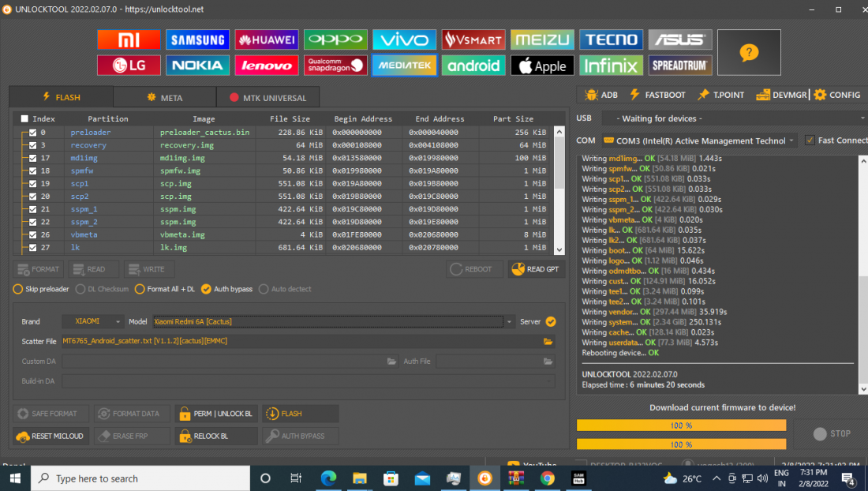
Task: Open T.POINT test point guide
Action: pyautogui.click(x=720, y=96)
